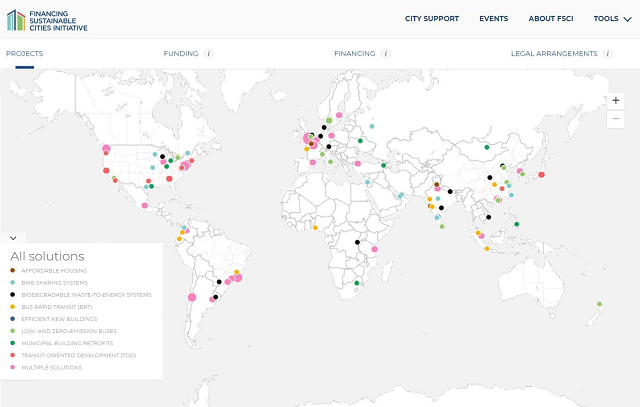Image resolution: width=640 pixels, height=407 pixels.
Task: Go to the Events page
Action: (493, 19)
